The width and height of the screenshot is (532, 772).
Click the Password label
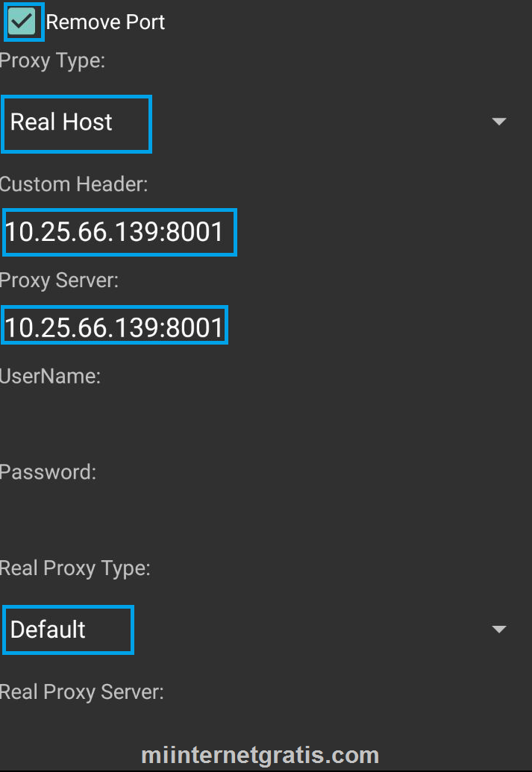[48, 472]
